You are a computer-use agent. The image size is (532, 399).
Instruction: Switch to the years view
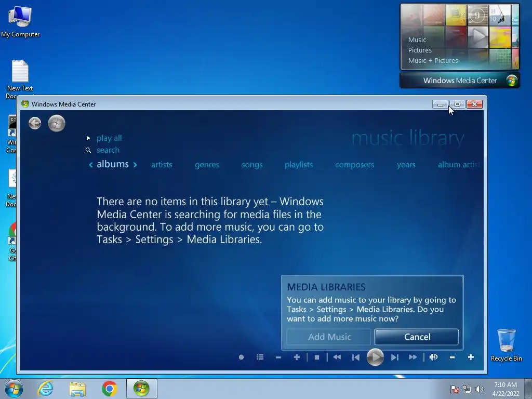[x=406, y=165]
